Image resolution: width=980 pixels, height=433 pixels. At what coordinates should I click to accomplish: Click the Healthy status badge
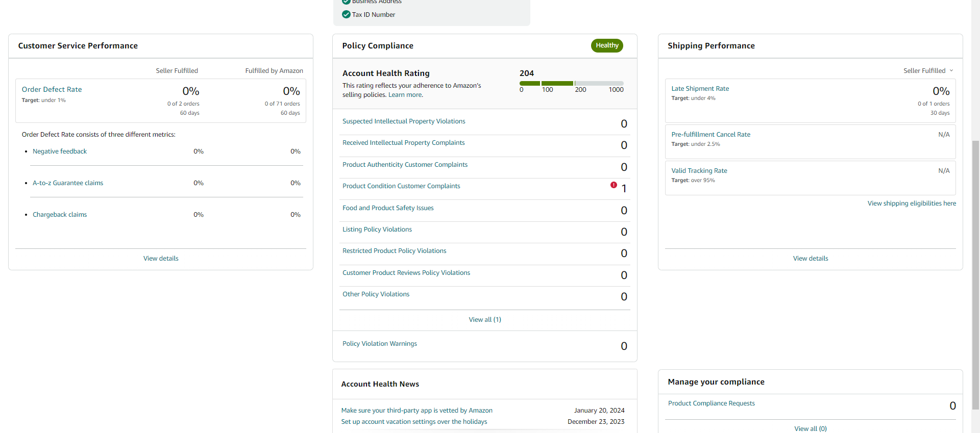pos(607,45)
